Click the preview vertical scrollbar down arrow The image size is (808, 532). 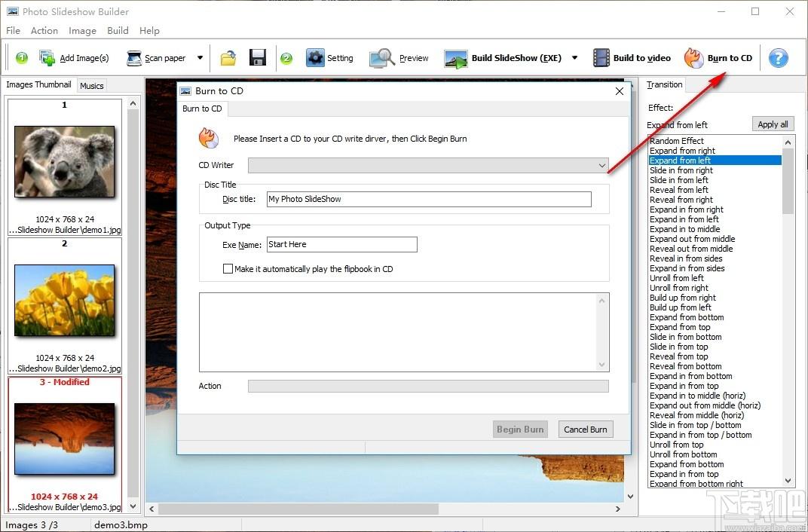tap(630, 497)
